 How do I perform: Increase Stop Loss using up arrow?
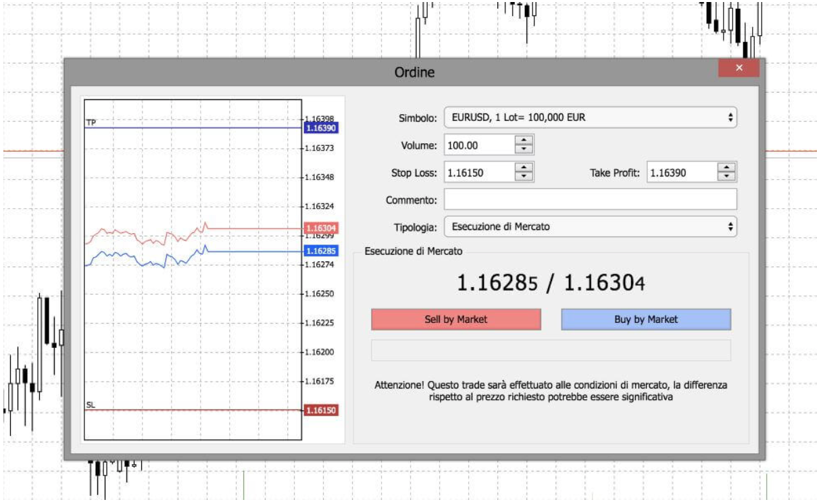point(524,168)
